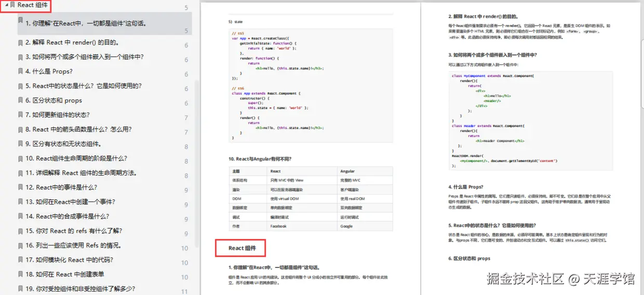The height and width of the screenshot is (295, 644).
Task: Click bookmark icon of item 9. 区分有状态和无状态组件
Action: (x=20, y=144)
